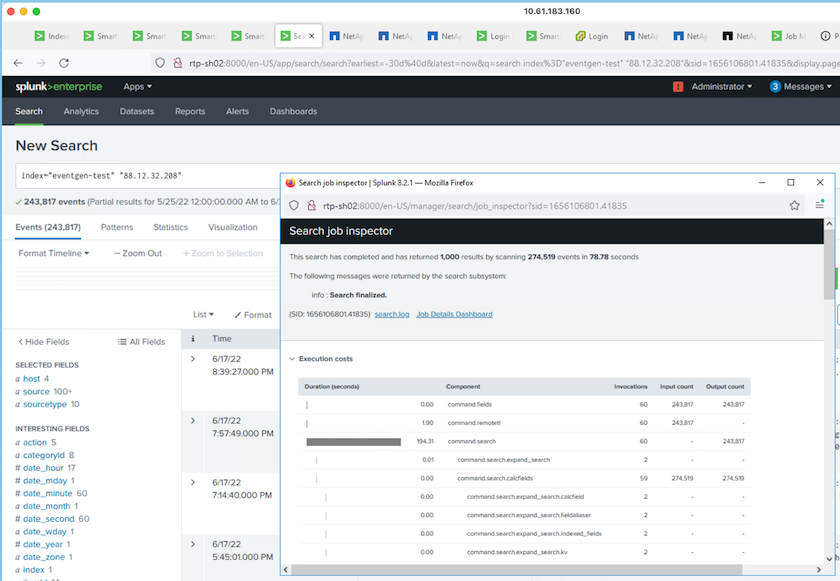Click the Format pencil option above events
Viewport: 840px width, 581px height.
[252, 315]
